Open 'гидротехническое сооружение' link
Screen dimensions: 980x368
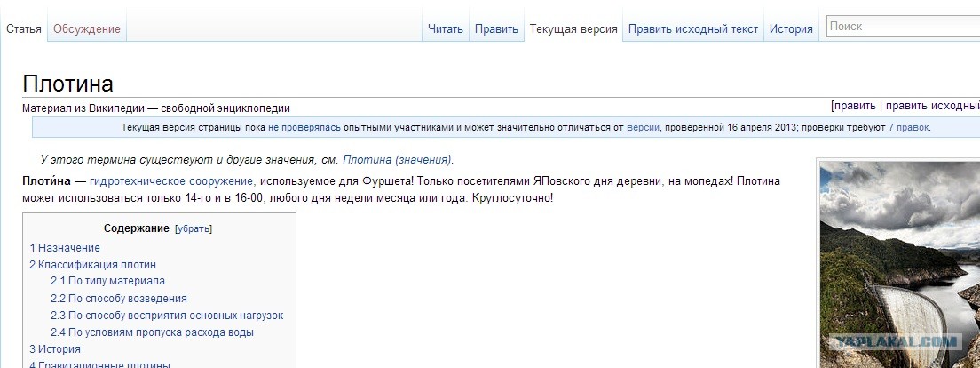[171, 181]
